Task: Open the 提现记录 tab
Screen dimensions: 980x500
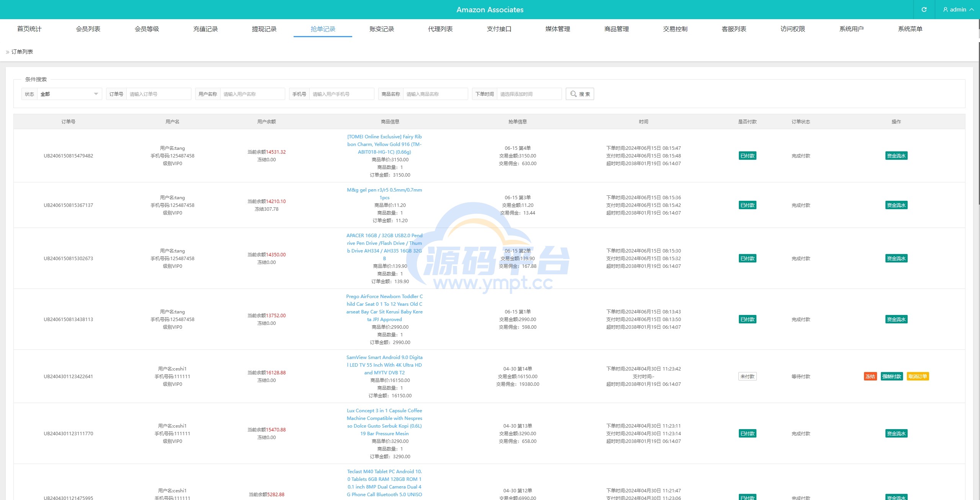Action: pyautogui.click(x=264, y=29)
